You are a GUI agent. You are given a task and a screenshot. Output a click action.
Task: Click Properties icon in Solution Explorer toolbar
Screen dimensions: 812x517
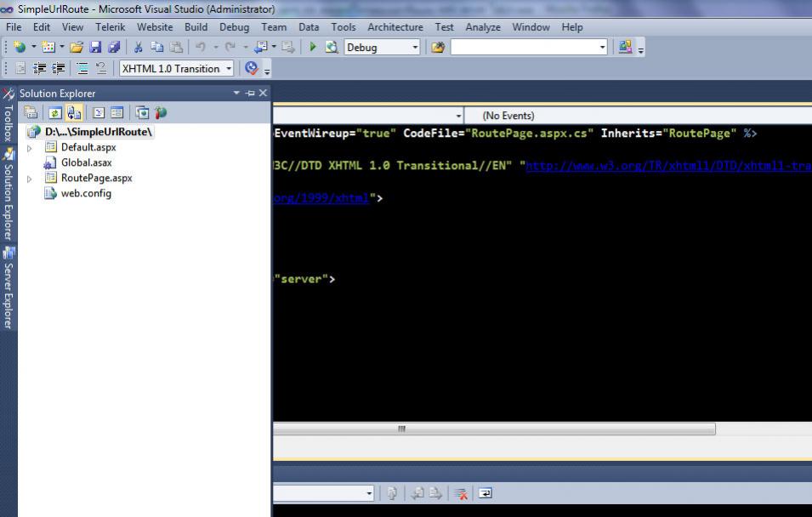click(31, 112)
